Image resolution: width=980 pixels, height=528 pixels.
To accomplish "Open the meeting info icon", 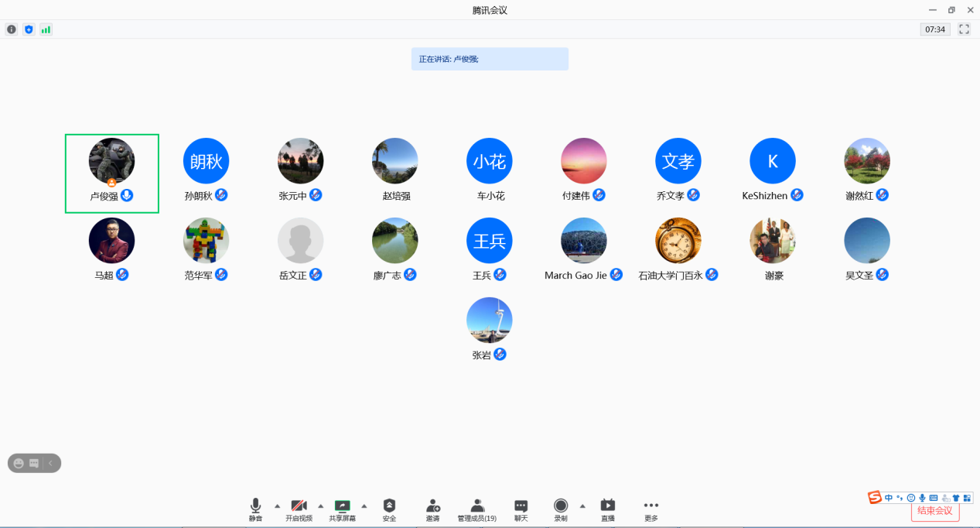I will tap(12, 29).
